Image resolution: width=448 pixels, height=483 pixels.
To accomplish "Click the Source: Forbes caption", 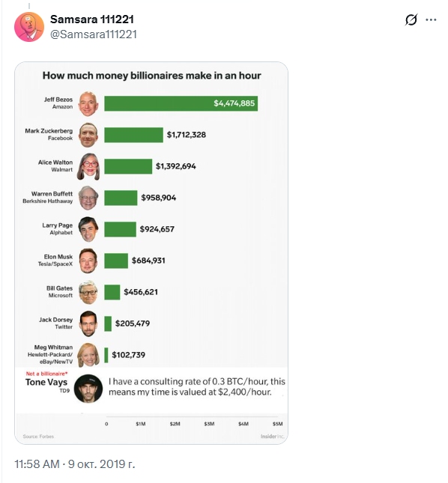I will point(38,436).
